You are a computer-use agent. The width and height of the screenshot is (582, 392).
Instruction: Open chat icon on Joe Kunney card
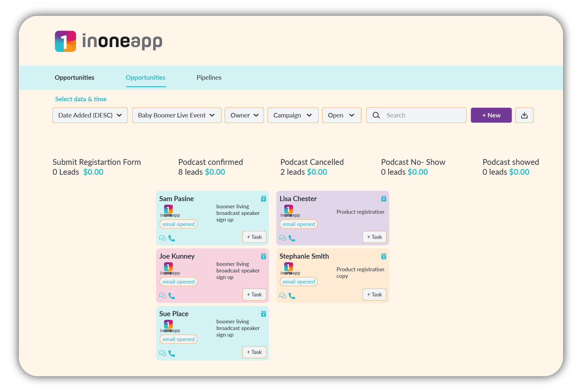coord(162,295)
